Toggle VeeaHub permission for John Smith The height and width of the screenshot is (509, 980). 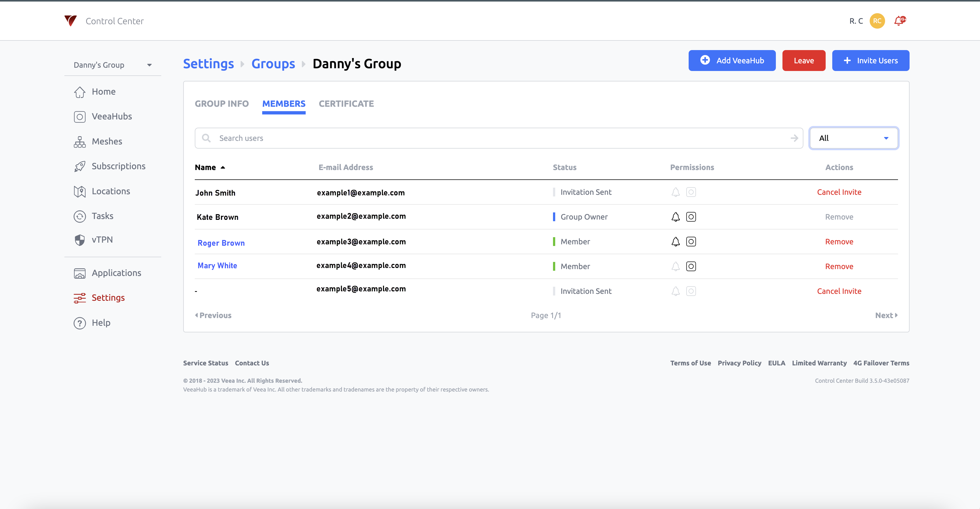691,192
